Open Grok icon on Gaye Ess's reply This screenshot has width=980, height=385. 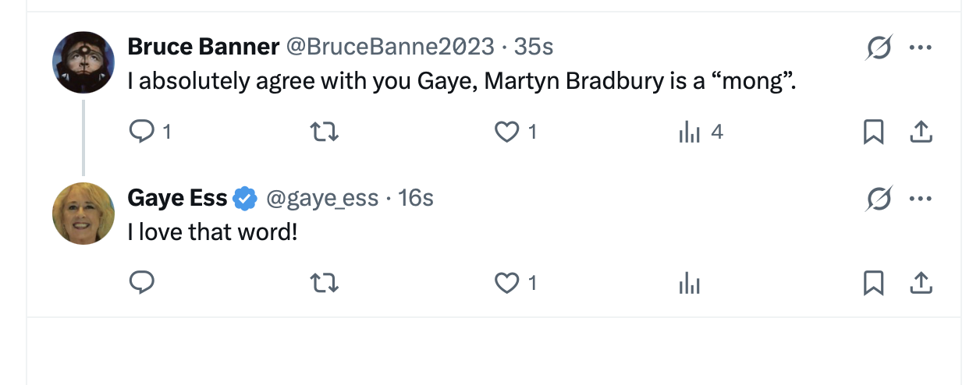[x=879, y=200]
